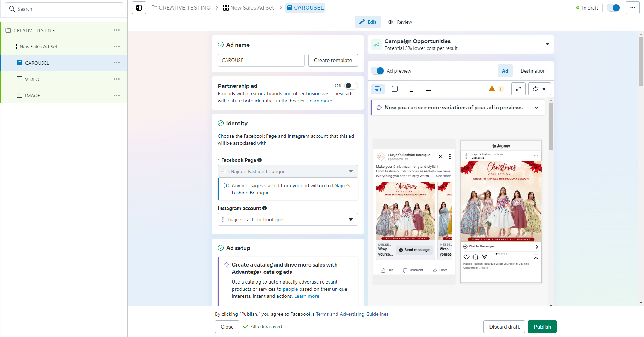Go to New Sales Ad Set breadcrumb
Viewport: 644px width, 337px height.
click(x=249, y=8)
